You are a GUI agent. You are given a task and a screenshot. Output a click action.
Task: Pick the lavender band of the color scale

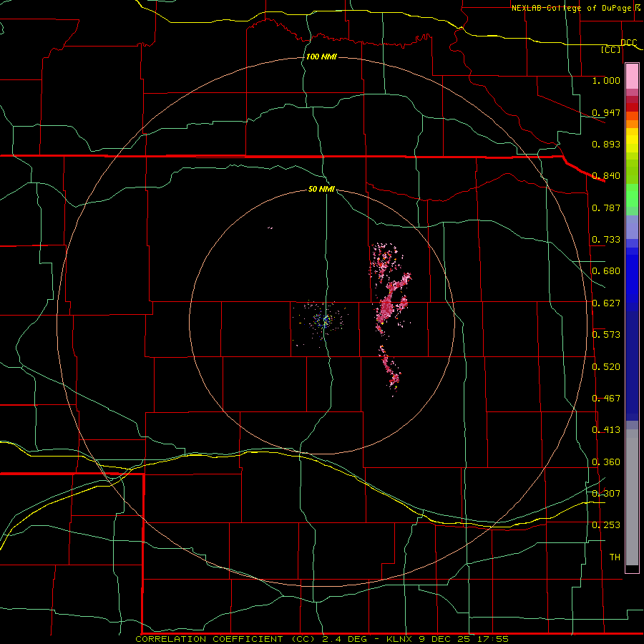tap(632, 228)
